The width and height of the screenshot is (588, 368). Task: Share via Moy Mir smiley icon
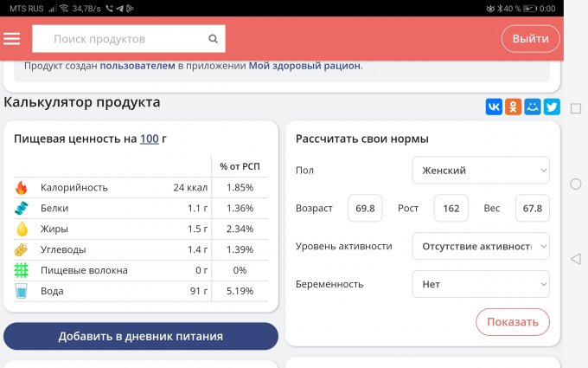533,107
